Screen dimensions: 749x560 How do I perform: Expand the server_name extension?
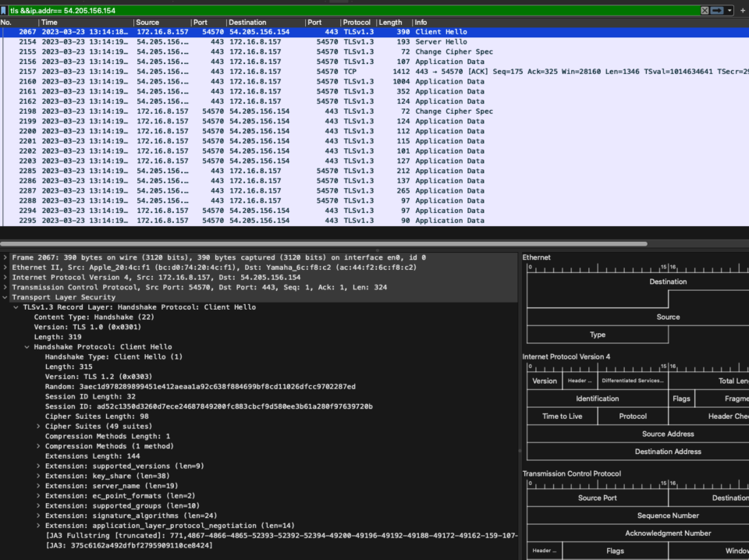37,485
